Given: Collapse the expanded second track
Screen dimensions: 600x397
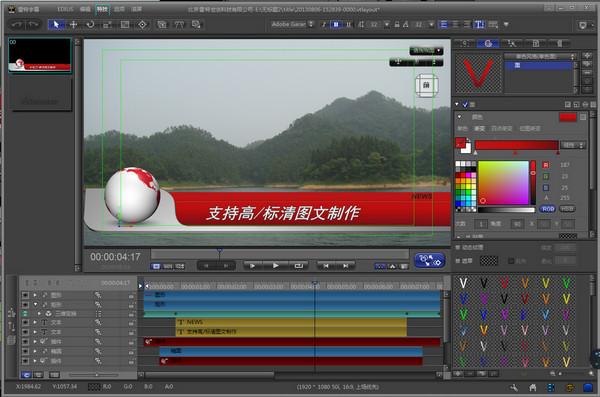Looking at the screenshot, I should [x=35, y=304].
